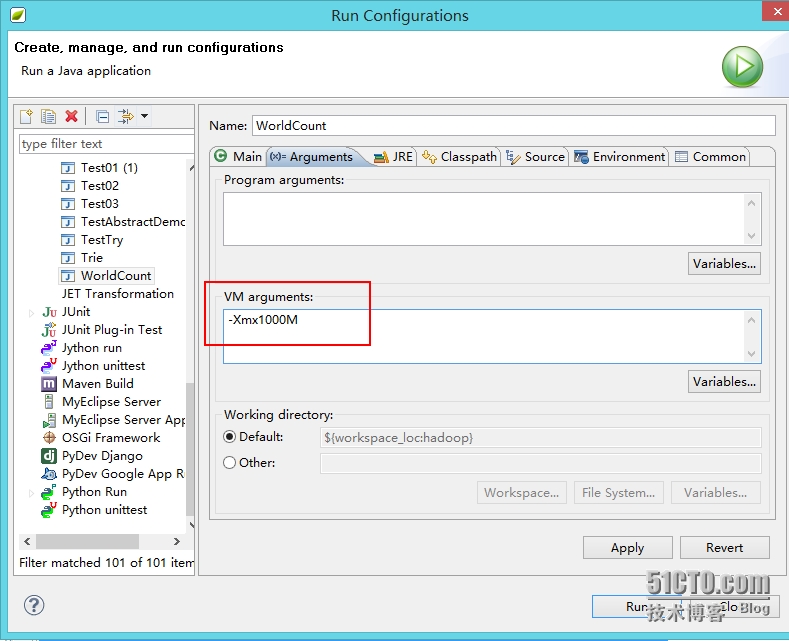Image resolution: width=789 pixels, height=641 pixels.
Task: Click the Jython unittest icon
Action: click(x=49, y=366)
